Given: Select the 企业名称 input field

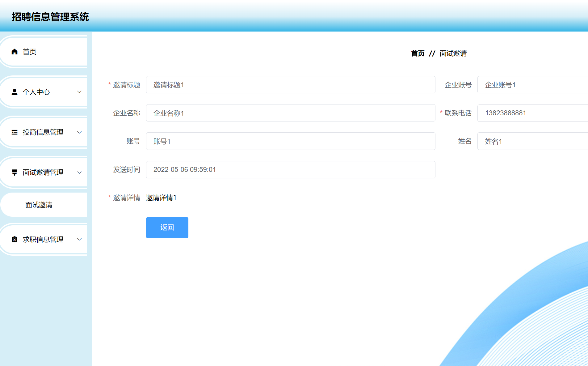Looking at the screenshot, I should coord(290,113).
